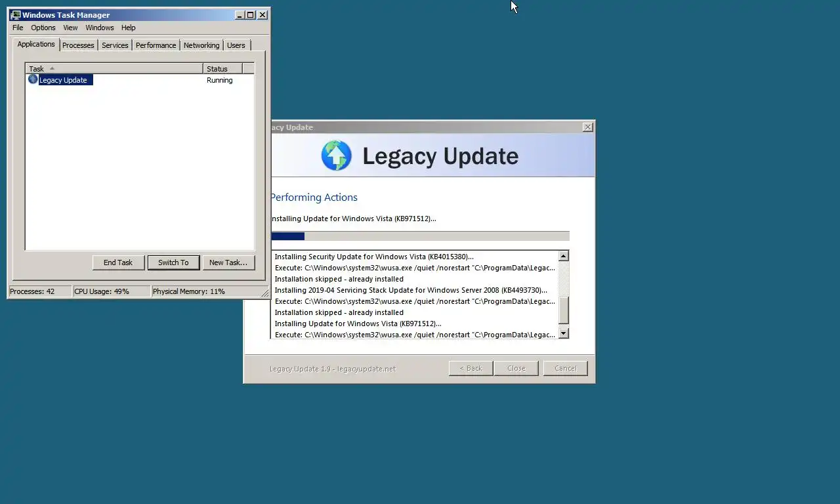Screen dimensions: 840x504
Task: Click the Back button in Legacy Update
Action: point(471,368)
